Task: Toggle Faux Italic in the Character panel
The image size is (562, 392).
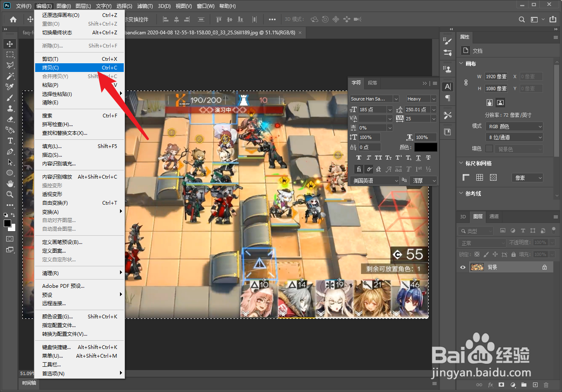Action: pyautogui.click(x=369, y=158)
